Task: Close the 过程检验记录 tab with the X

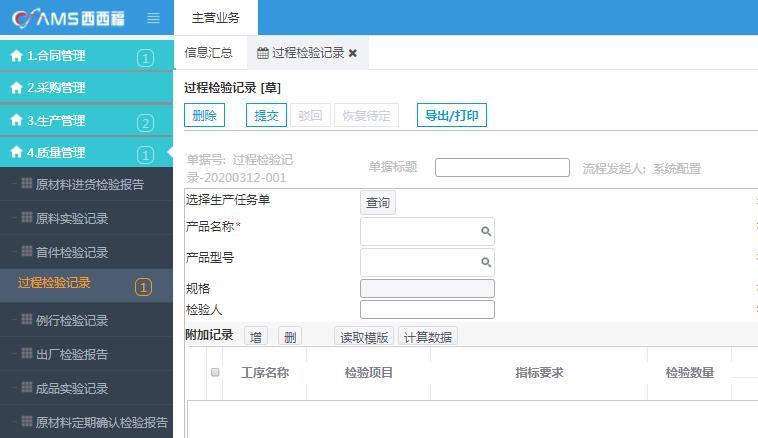Action: coord(353,53)
